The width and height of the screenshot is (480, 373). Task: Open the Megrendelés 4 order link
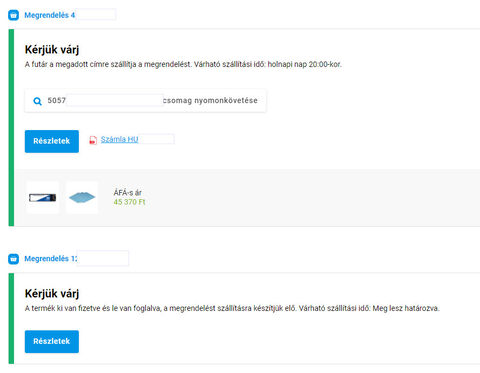pyautogui.click(x=50, y=15)
